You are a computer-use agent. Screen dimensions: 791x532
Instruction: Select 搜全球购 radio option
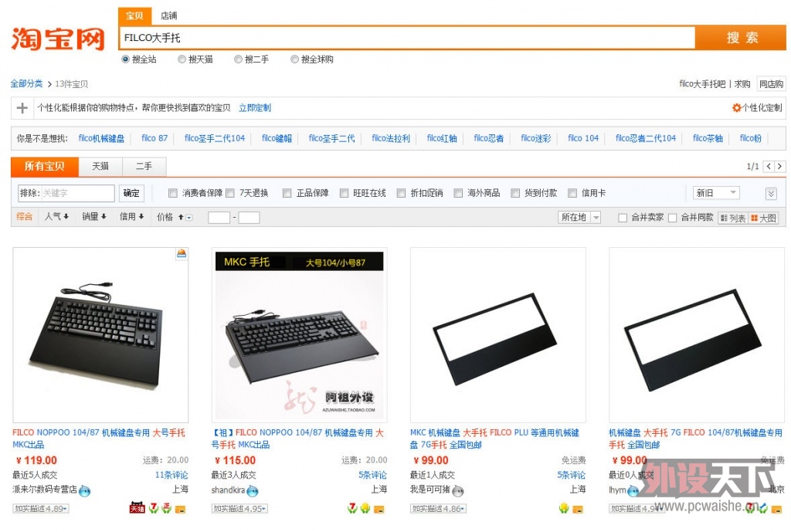[294, 59]
